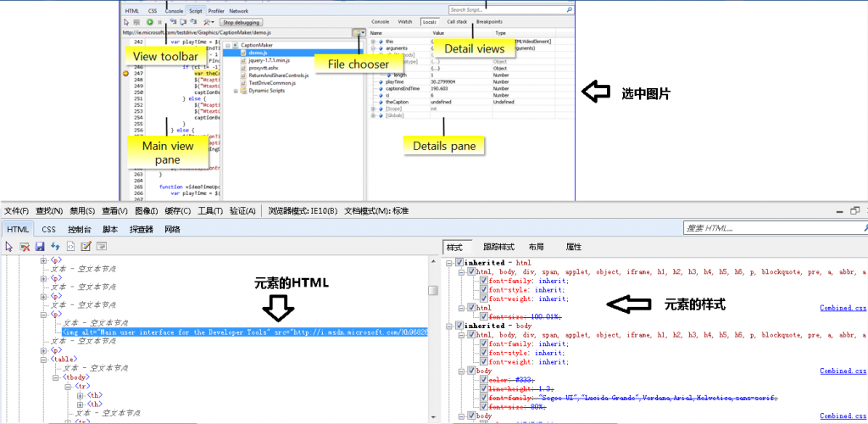Click the magnifier icon in the 搜索 HTML box
The image size is (868, 424).
tap(865, 227)
